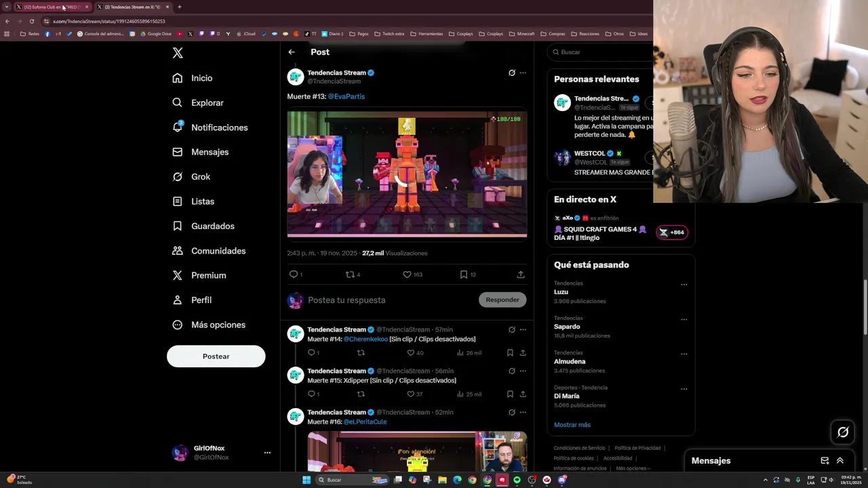The height and width of the screenshot is (488, 868).
Task: Bookmark the Muerte #14 reply
Action: point(510,352)
